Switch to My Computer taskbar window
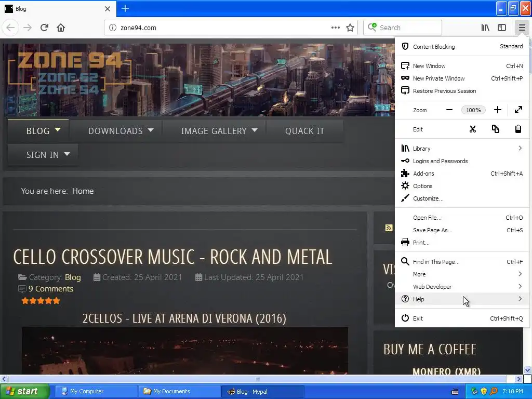The image size is (532, 399). pos(96,391)
